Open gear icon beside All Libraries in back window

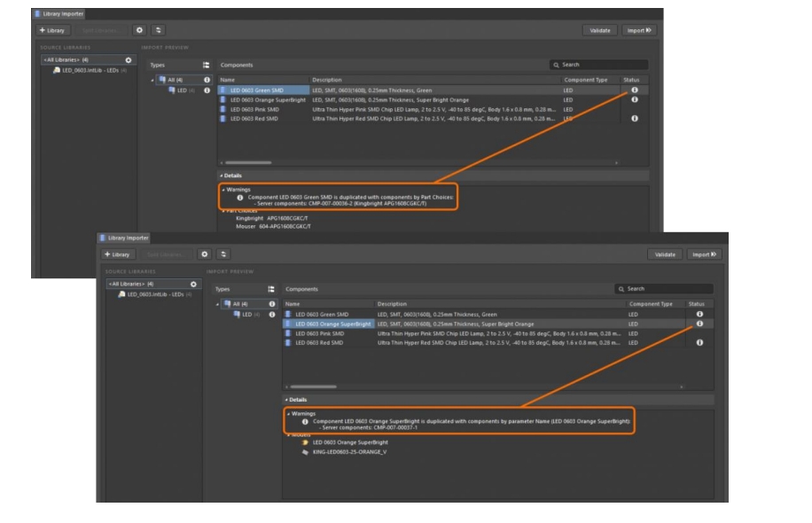(x=129, y=60)
